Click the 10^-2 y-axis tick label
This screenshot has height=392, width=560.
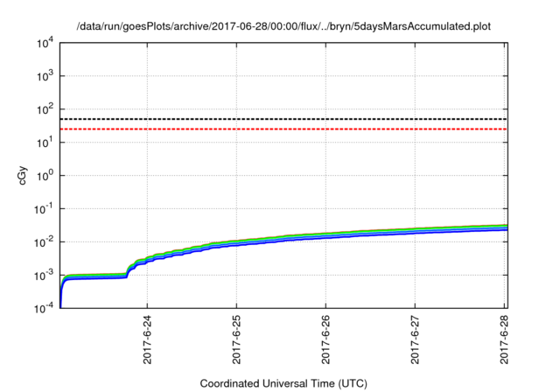[44, 242]
